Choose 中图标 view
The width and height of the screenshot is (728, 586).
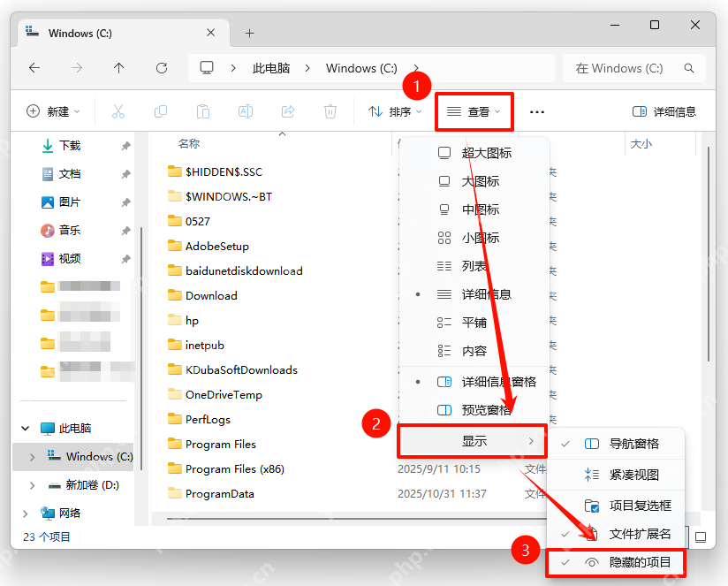click(474, 209)
